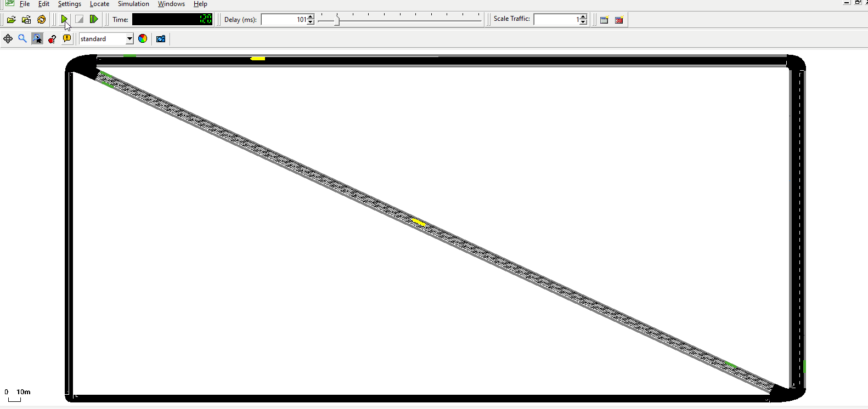
Task: Decrease Scale Traffic with down stepper arrow
Action: [x=583, y=22]
